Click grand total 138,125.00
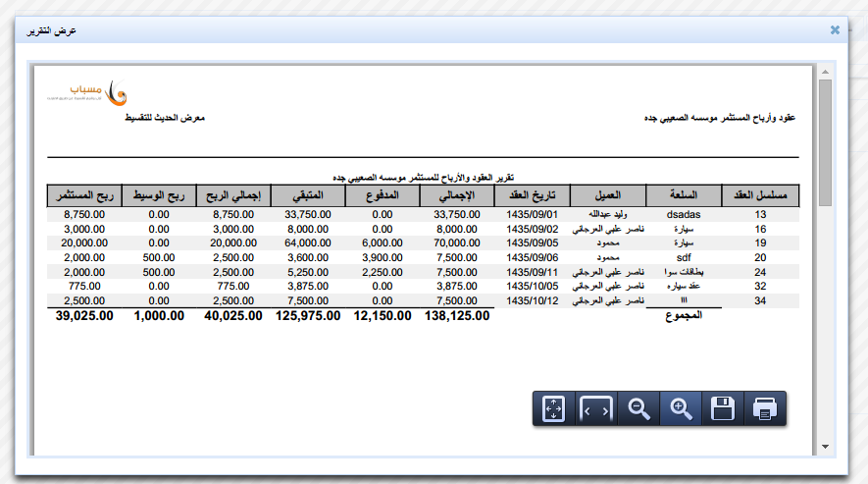This screenshot has height=484, width=868. coord(457,316)
